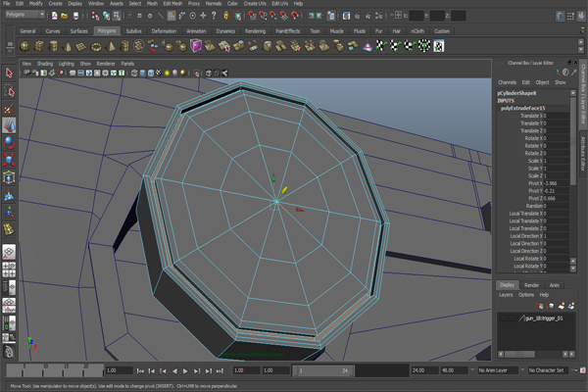Image resolution: width=588 pixels, height=392 pixels.
Task: Activate the Lasso select tool
Action: tap(9, 90)
